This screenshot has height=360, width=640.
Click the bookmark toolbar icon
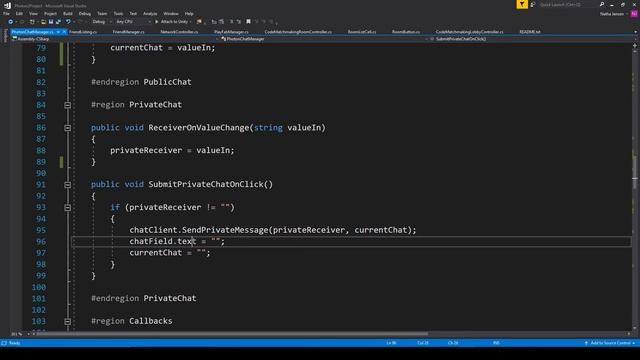(x=248, y=22)
